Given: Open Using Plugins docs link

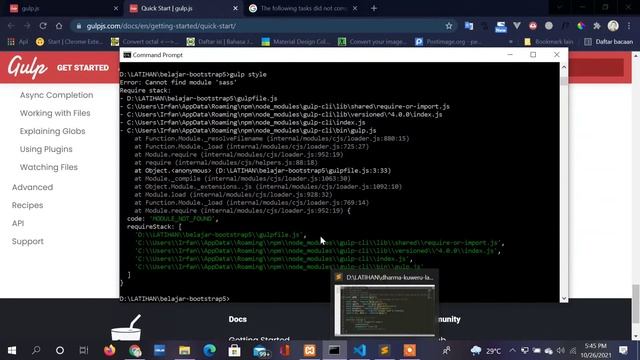Looking at the screenshot, I should click(46, 149).
